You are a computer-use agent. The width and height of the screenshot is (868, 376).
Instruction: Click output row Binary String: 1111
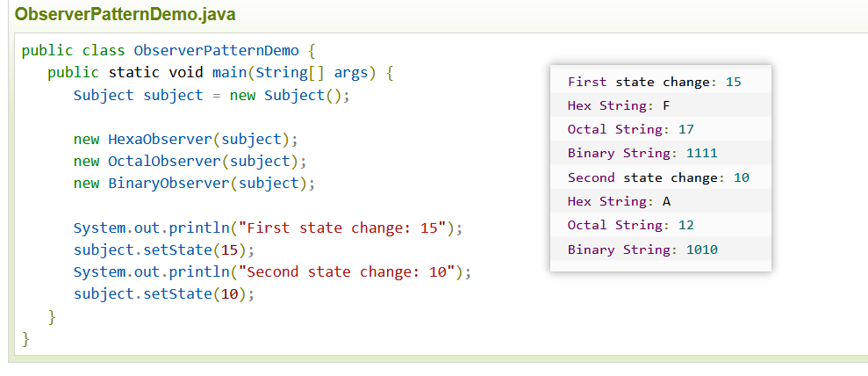pos(660,153)
